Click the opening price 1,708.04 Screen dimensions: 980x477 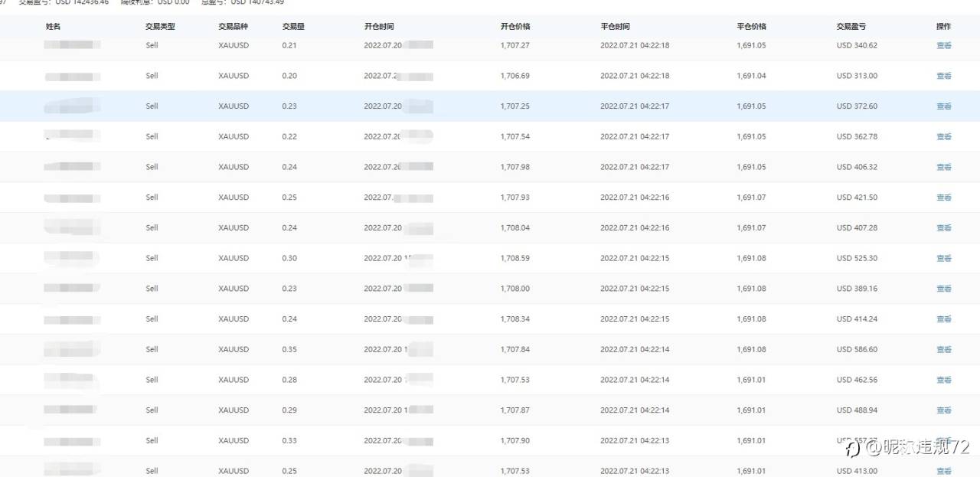pos(514,227)
